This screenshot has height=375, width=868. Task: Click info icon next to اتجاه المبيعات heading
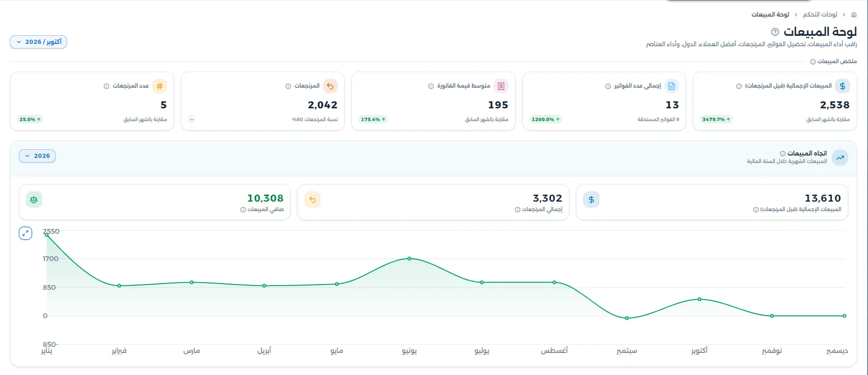click(x=783, y=153)
